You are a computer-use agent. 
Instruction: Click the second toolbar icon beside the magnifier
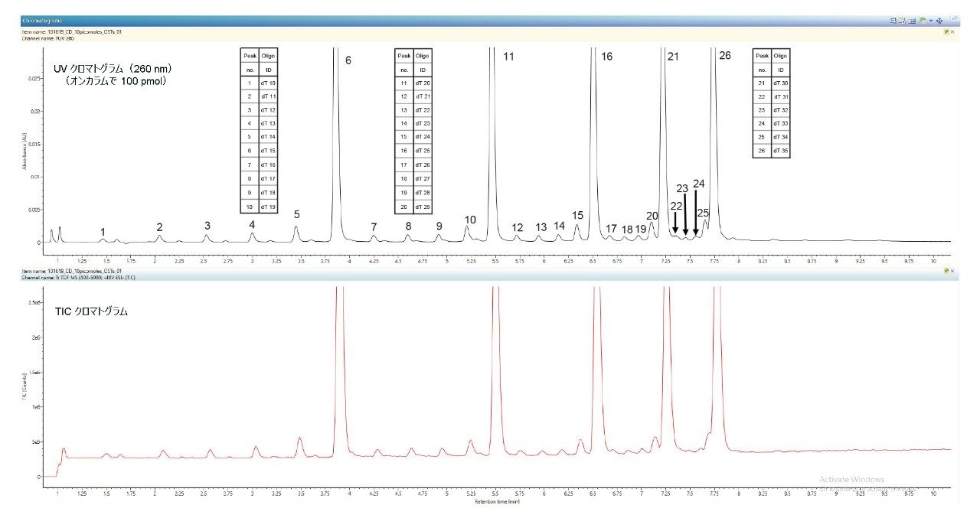[903, 21]
